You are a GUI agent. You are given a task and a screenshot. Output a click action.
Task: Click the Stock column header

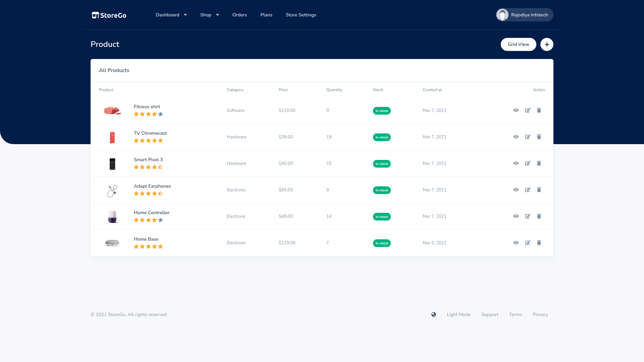378,90
